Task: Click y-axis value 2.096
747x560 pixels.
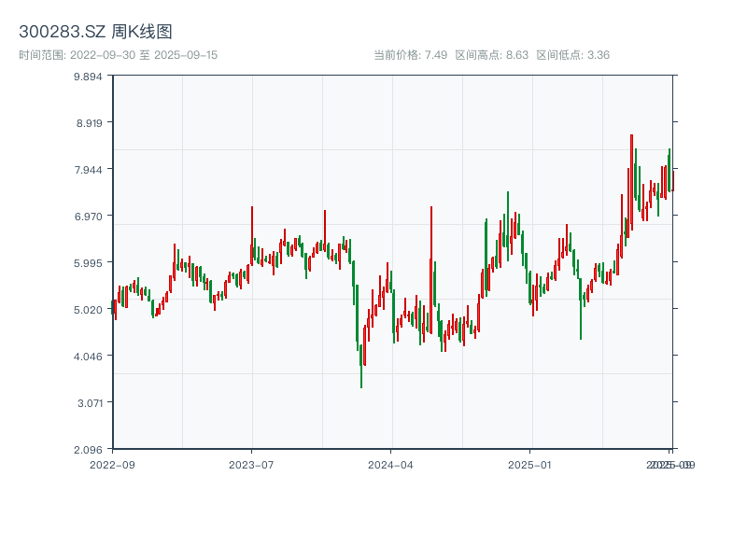Action: (x=88, y=450)
